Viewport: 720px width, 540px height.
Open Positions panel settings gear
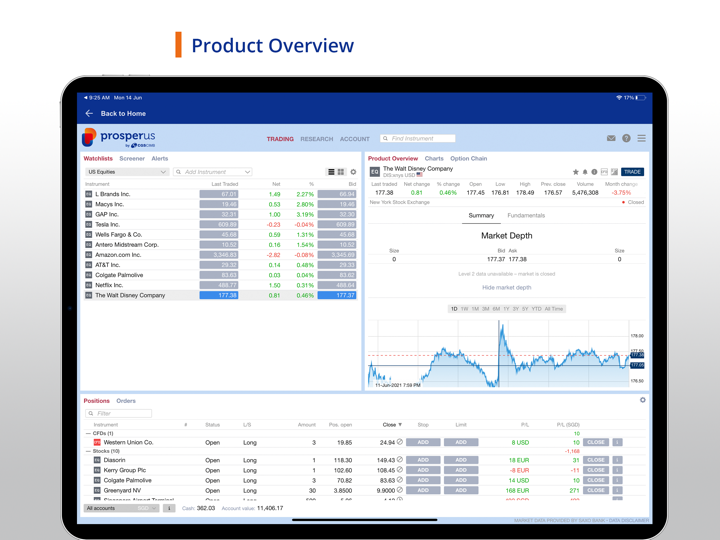coord(643,400)
